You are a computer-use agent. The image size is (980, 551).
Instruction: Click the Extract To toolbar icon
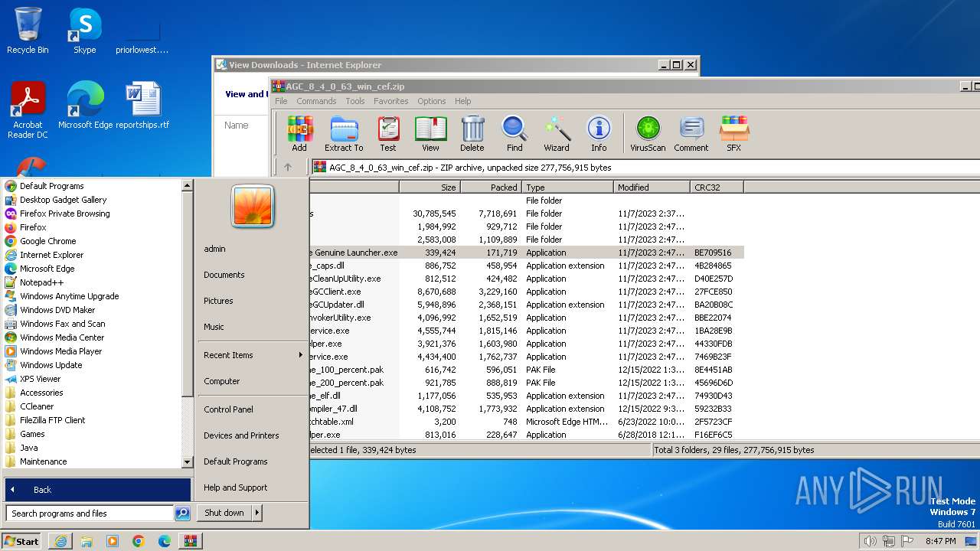344,134
